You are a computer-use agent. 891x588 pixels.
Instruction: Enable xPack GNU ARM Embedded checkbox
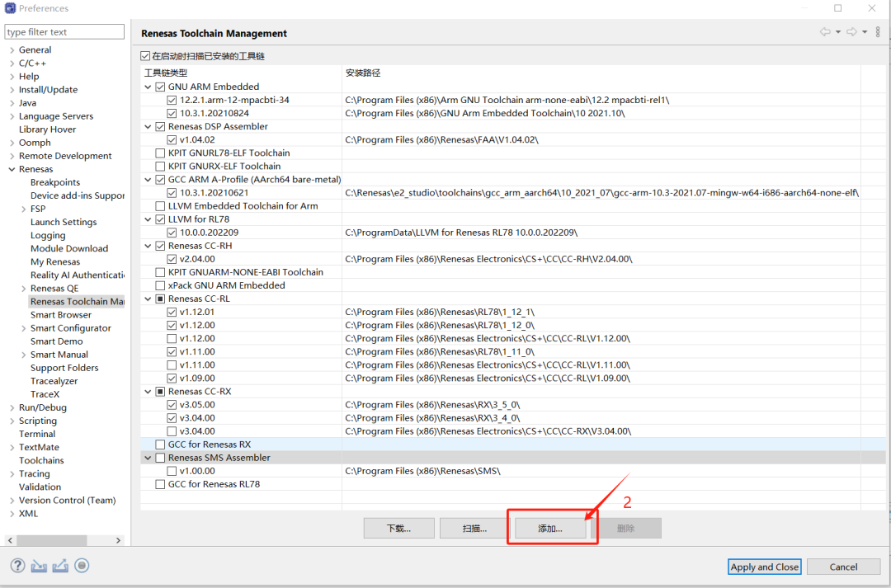tap(160, 286)
